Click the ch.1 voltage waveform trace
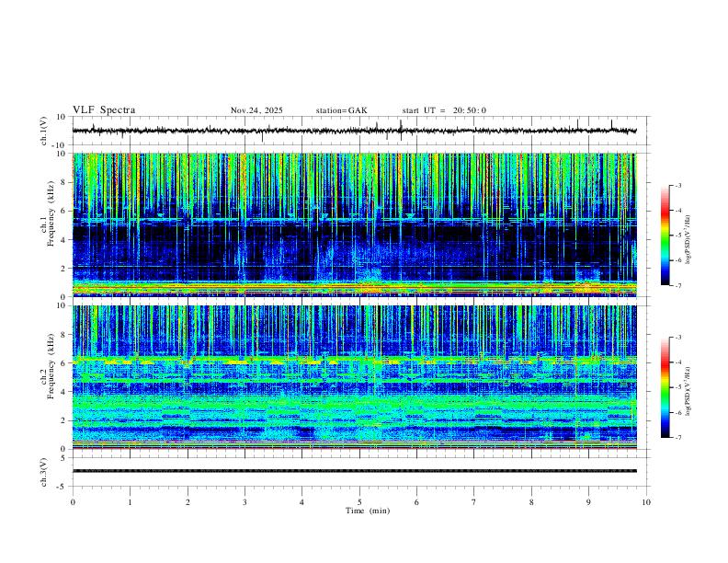Image resolution: width=728 pixels, height=563 pixels. point(354,131)
